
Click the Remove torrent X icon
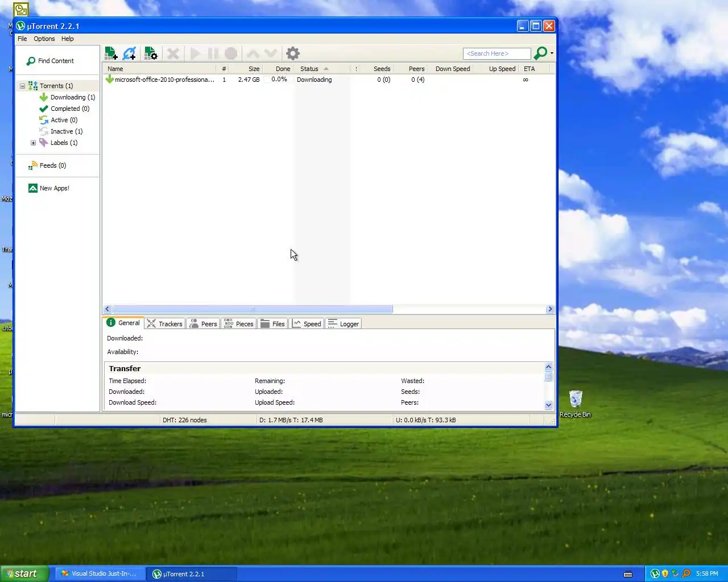coord(173,53)
